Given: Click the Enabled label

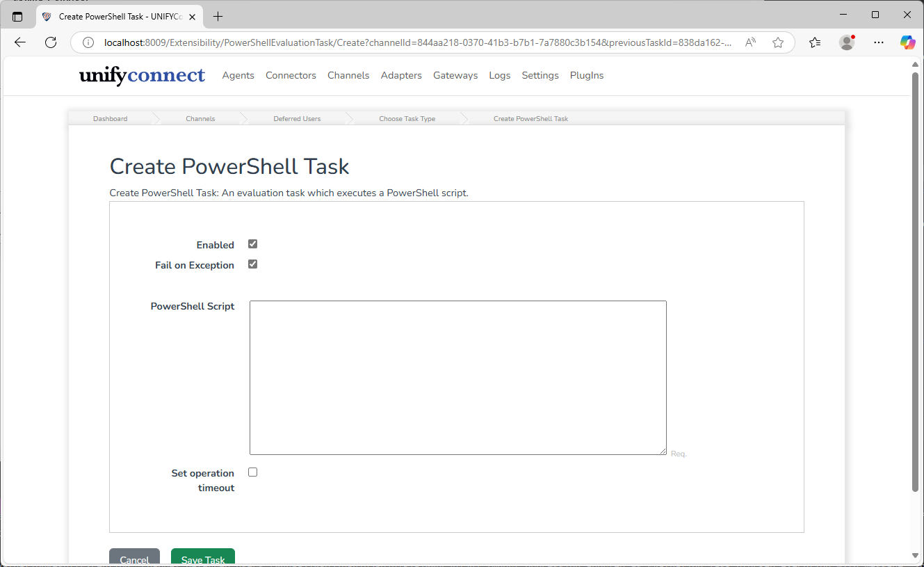Looking at the screenshot, I should click(x=216, y=245).
